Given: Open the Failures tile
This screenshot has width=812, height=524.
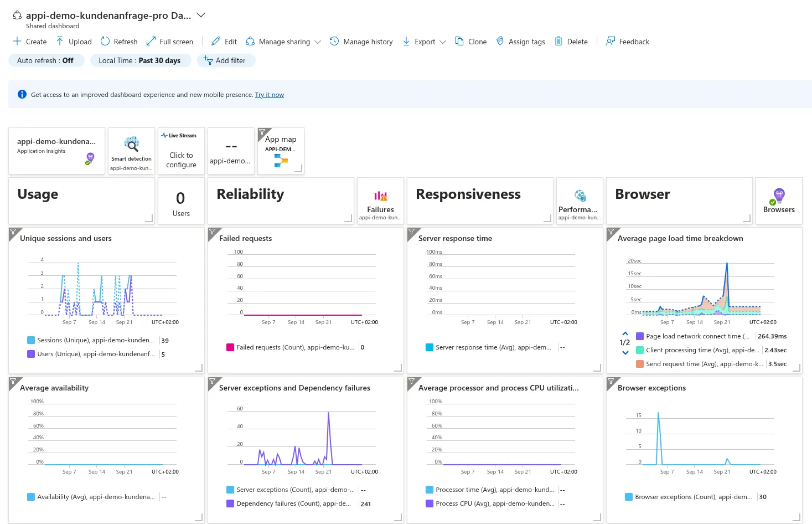Looking at the screenshot, I should click(x=381, y=201).
